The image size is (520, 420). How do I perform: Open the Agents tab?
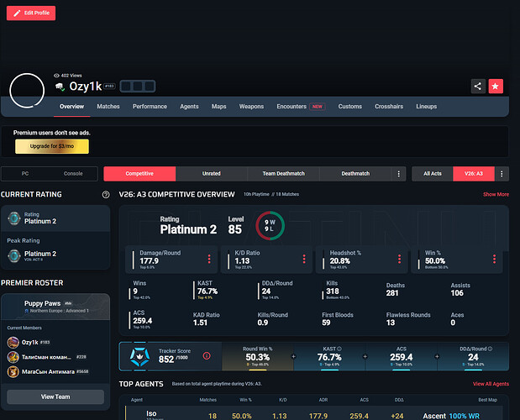click(x=189, y=107)
